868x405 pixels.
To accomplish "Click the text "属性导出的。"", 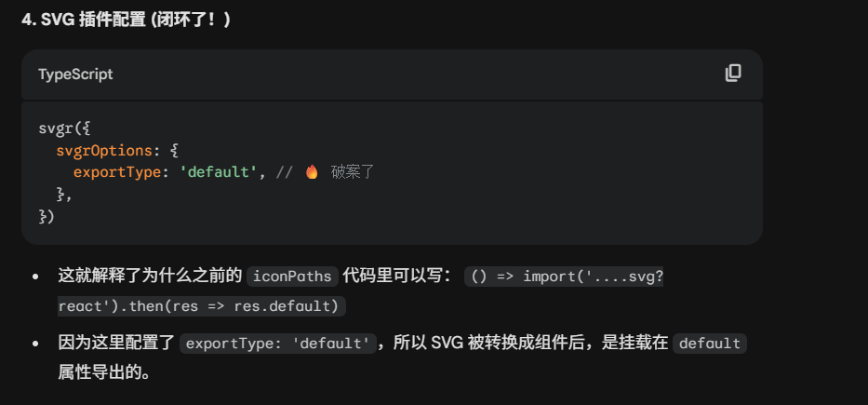I will [102, 372].
